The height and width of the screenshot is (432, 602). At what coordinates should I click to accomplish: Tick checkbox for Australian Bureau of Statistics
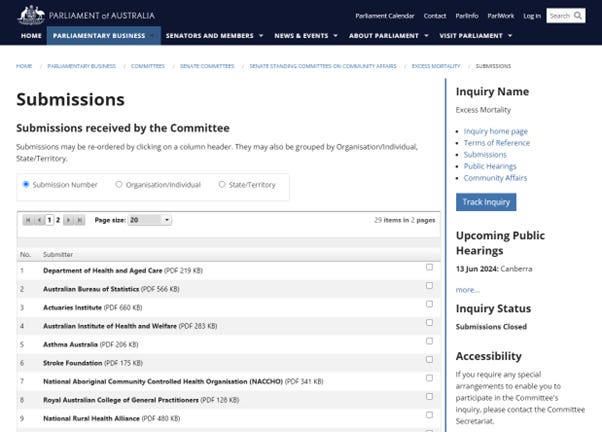tap(429, 285)
